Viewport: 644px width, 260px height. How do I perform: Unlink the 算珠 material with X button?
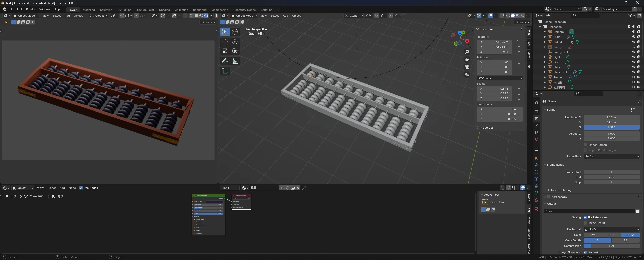click(x=298, y=188)
